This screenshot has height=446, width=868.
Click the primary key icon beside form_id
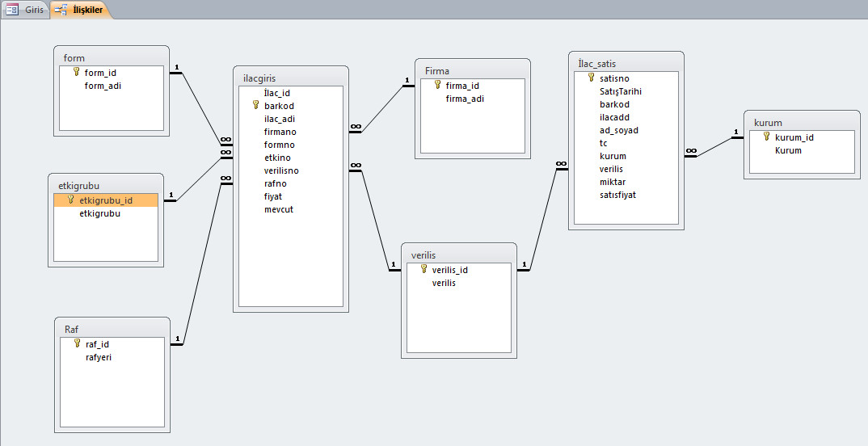(x=77, y=72)
